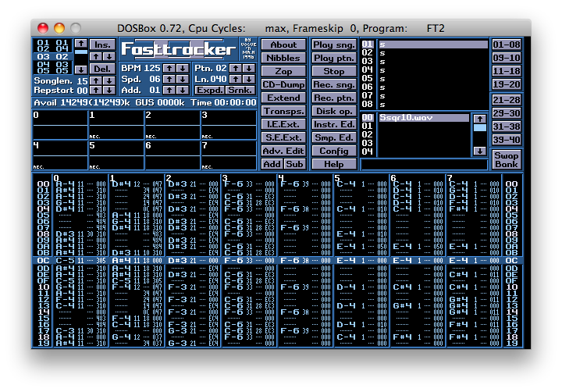The image size is (562, 392).
Task: Toggle mute on the channel 1 scope
Action: pos(116,125)
